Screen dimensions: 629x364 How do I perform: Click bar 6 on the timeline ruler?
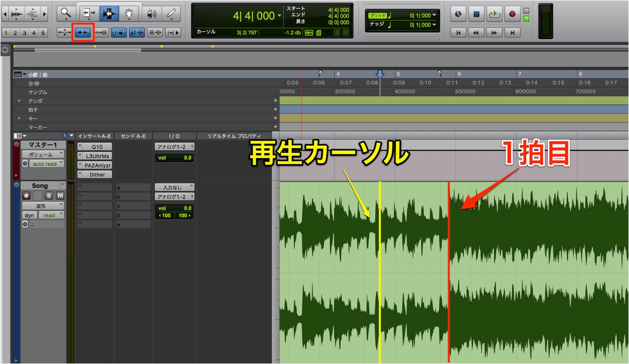click(x=459, y=74)
